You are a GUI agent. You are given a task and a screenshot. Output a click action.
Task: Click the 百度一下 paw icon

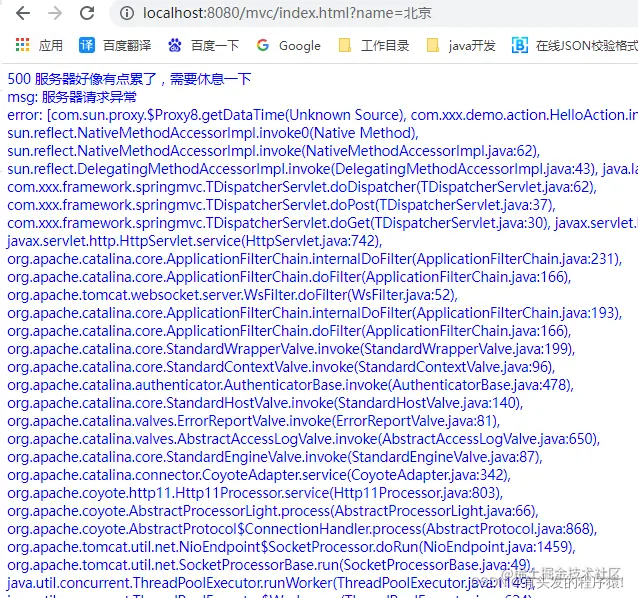pos(175,45)
